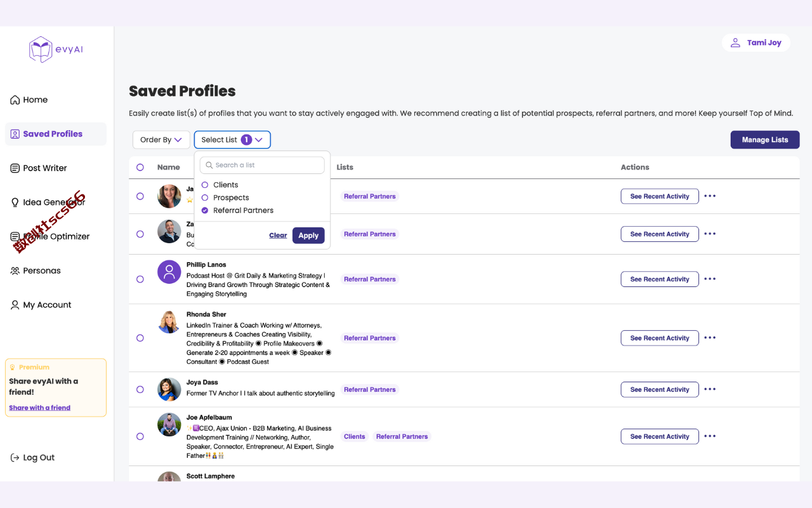Image resolution: width=812 pixels, height=508 pixels.
Task: Click the Log Out arrow icon
Action: pos(15,458)
